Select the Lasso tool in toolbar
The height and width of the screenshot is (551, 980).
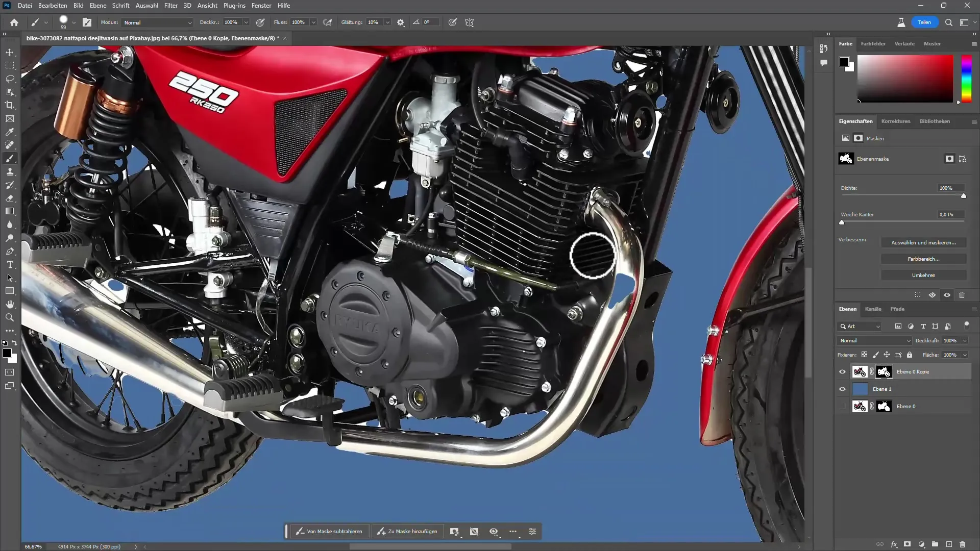pos(10,79)
